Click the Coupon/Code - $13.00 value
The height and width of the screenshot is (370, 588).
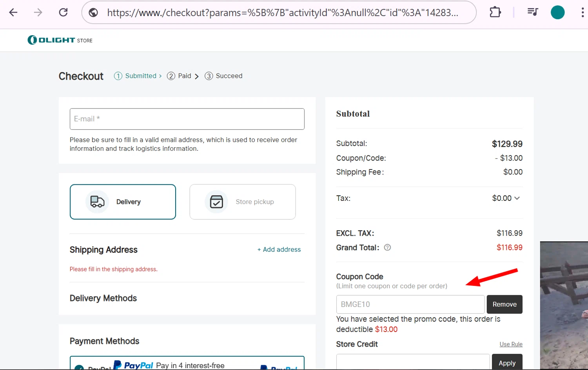508,158
